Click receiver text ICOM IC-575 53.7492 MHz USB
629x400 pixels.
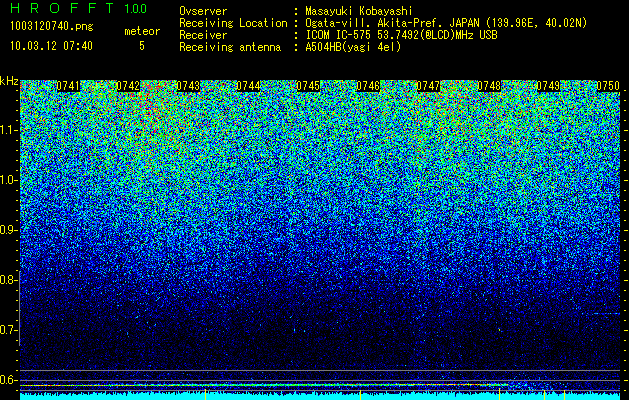tap(401, 35)
